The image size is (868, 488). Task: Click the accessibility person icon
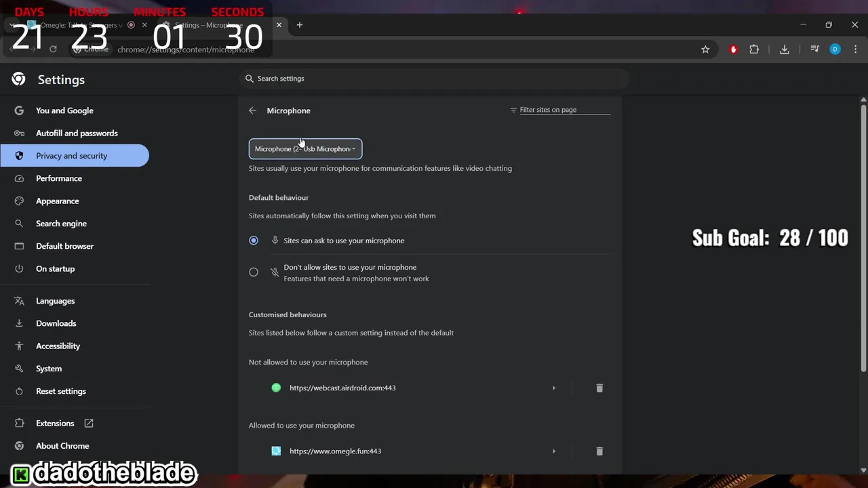[x=19, y=346]
